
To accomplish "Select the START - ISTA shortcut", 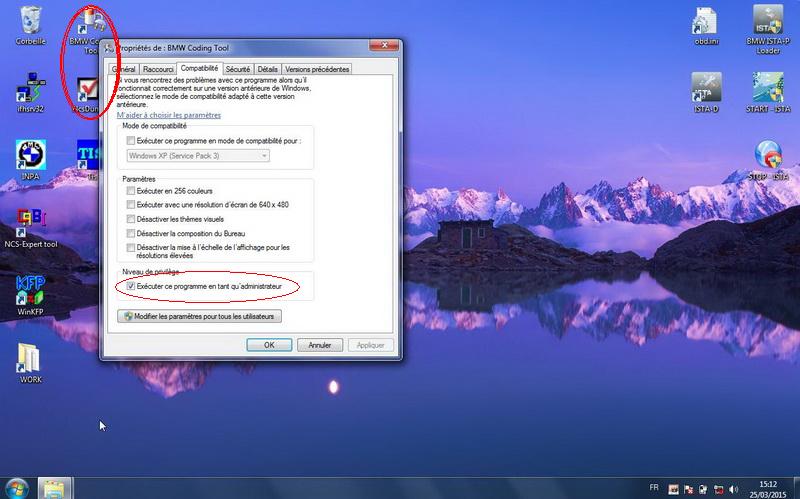I will [768, 92].
